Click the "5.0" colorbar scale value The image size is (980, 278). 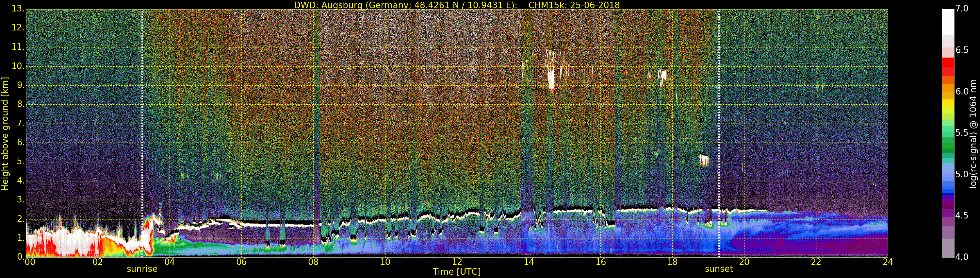[x=962, y=174]
